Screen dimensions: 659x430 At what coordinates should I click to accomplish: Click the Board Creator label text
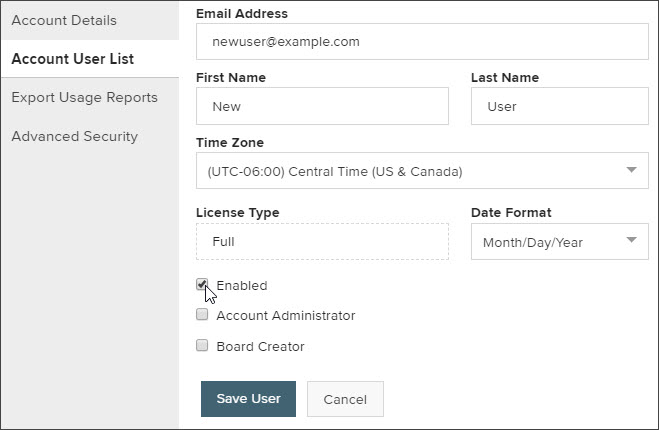click(x=260, y=346)
